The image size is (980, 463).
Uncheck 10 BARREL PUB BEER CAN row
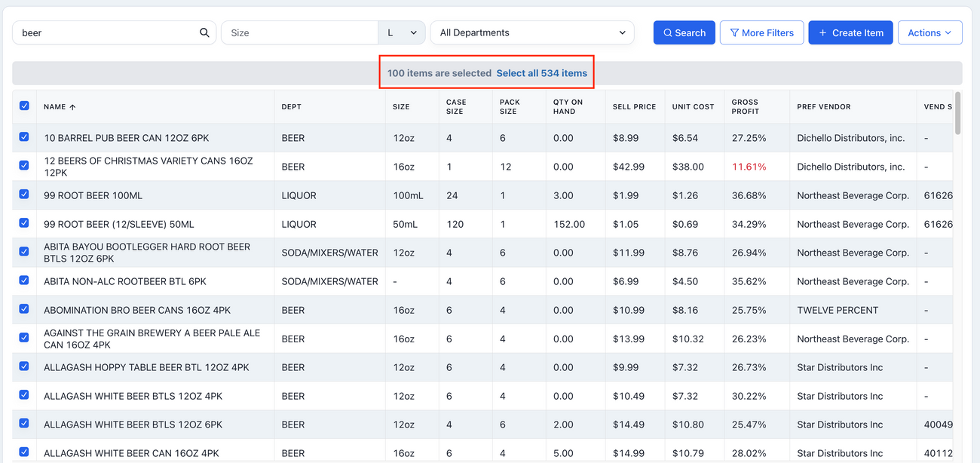point(24,137)
